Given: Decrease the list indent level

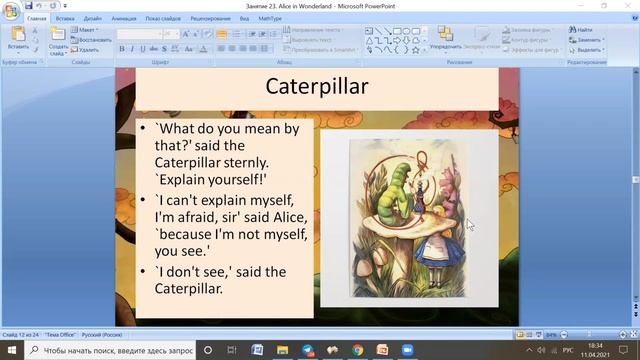Looking at the screenshot, I should [252, 34].
